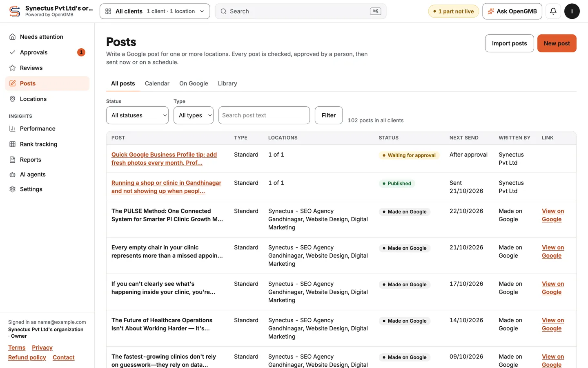Open the Quick Google Business Profile tip post

click(x=164, y=159)
